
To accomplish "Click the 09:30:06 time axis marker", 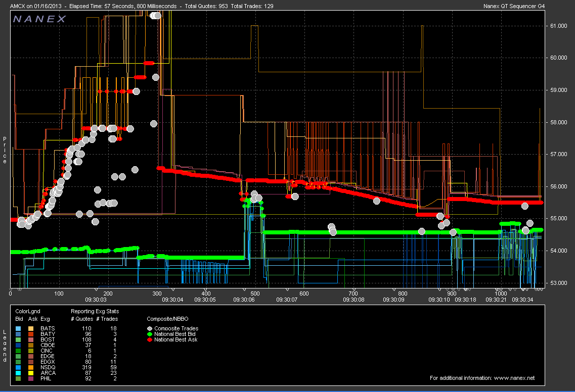I will [244, 299].
